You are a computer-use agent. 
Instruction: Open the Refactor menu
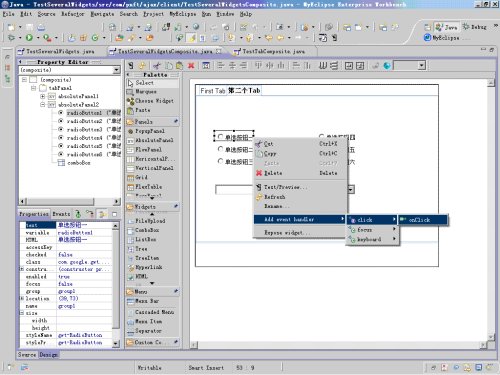[x=72, y=14]
